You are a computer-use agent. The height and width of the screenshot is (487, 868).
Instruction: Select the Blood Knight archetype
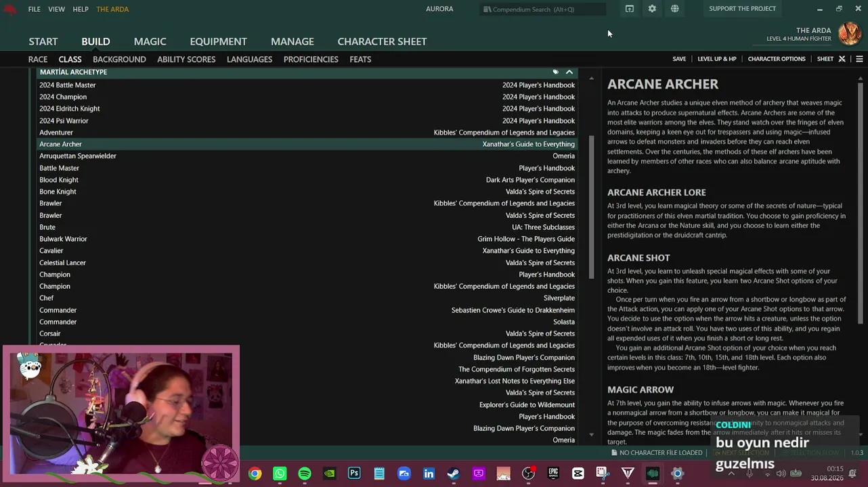click(x=307, y=180)
